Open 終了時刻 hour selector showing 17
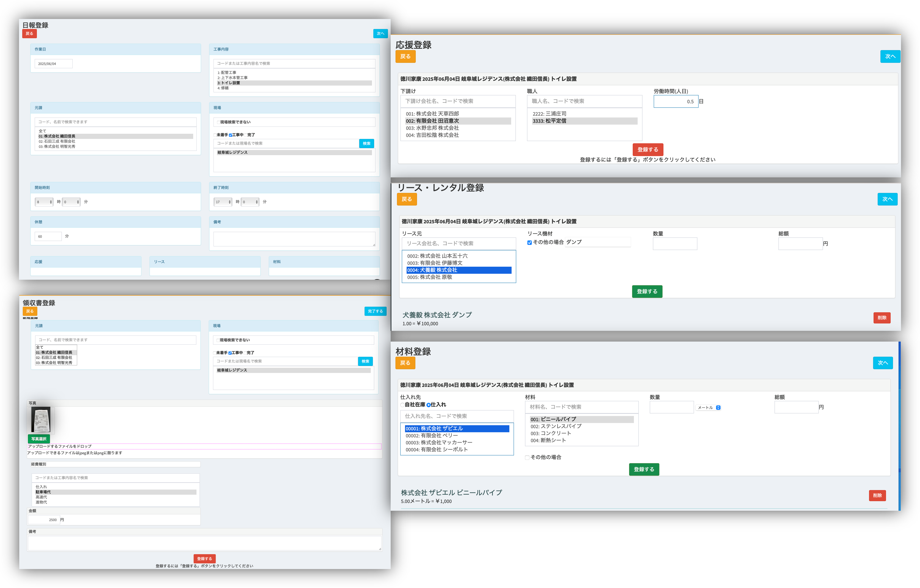This screenshot has height=588, width=920. point(223,202)
